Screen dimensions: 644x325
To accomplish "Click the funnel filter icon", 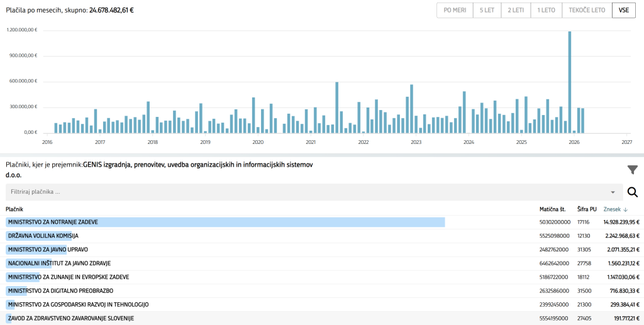I will tap(632, 170).
